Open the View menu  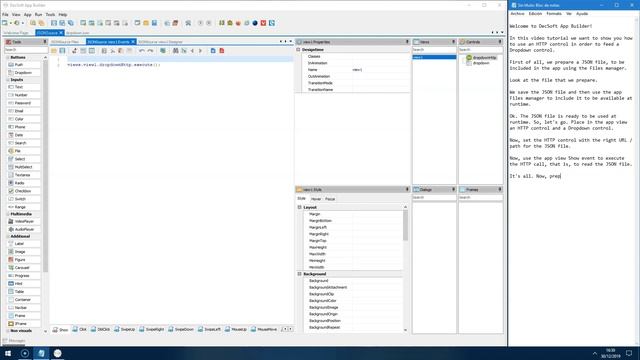click(16, 15)
